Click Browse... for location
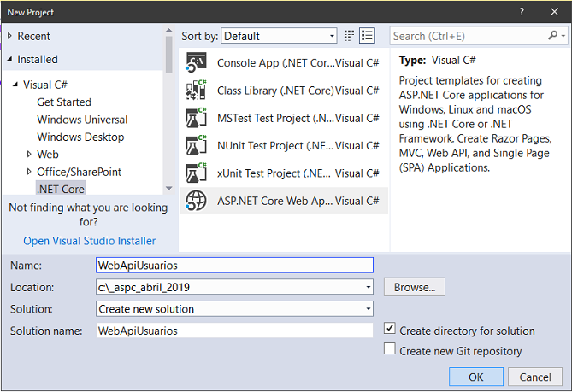 [415, 287]
